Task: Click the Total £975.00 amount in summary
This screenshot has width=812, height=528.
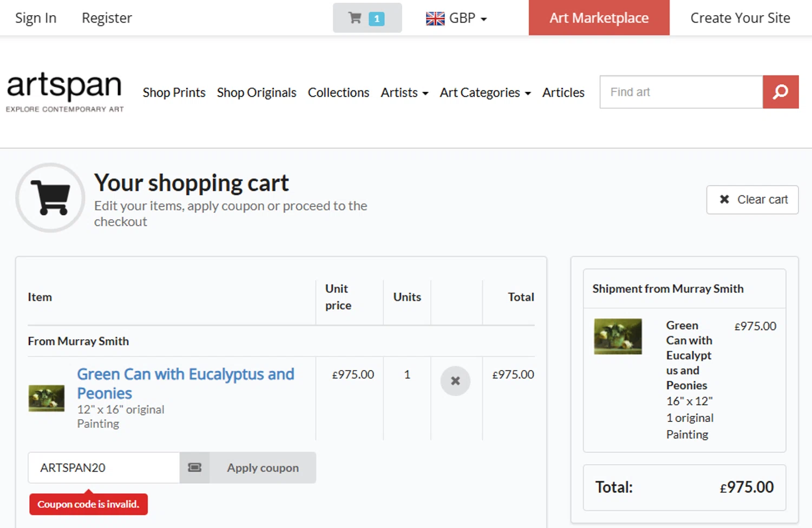Action: [746, 487]
